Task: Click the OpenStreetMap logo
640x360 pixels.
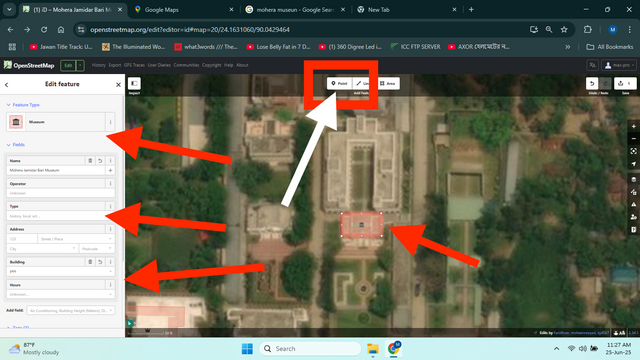Action: [29, 65]
